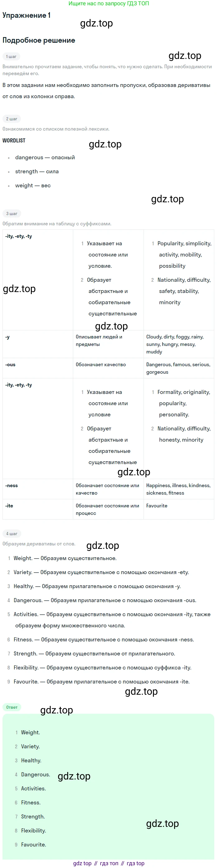Click the '2 шаг' step badge
The image size is (218, 868).
12,119
